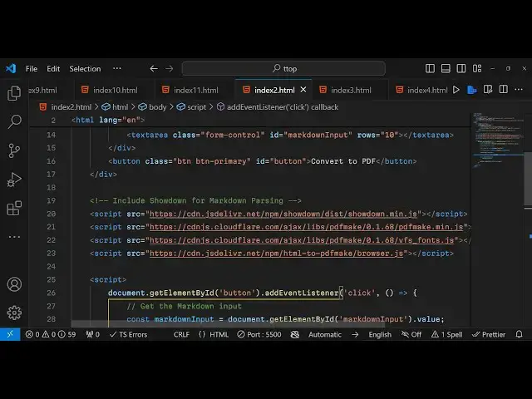Click the VS Code logo icon
The image size is (532, 399).
[11, 68]
